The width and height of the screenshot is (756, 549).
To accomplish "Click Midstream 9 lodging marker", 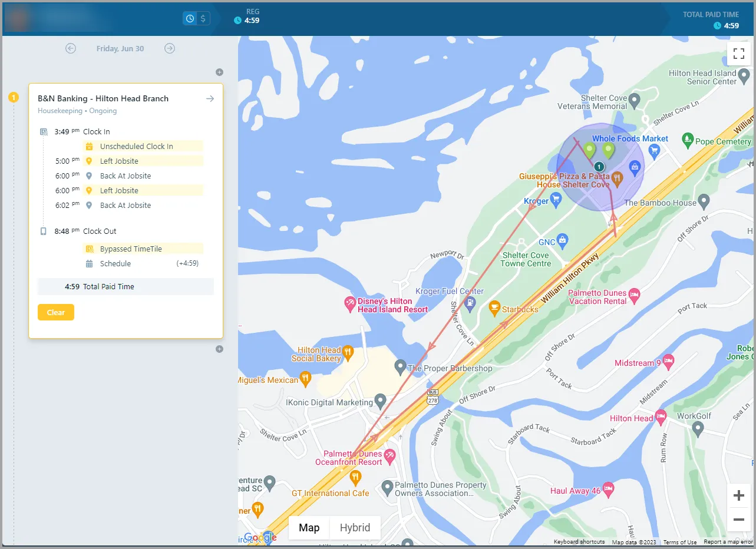I will tap(668, 362).
